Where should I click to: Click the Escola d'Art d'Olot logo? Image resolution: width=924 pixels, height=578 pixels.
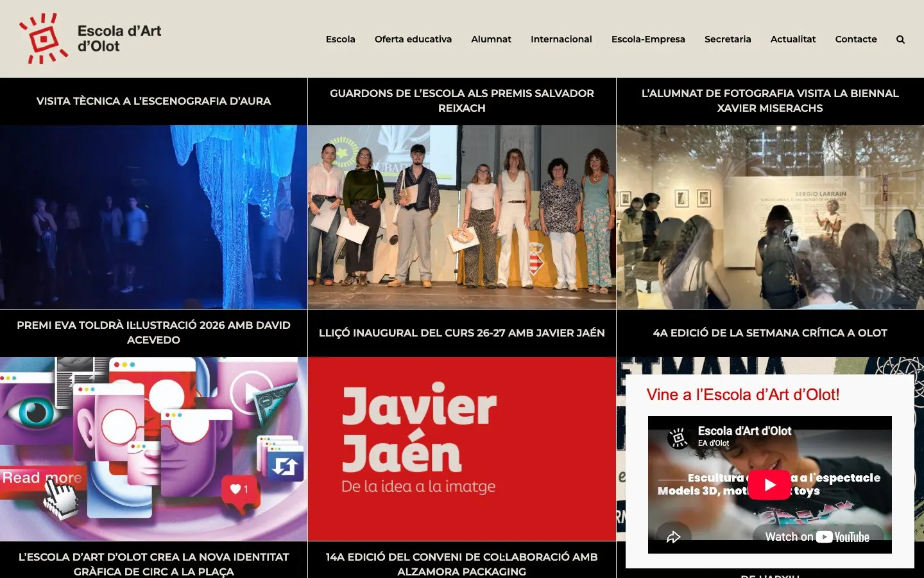(90, 39)
